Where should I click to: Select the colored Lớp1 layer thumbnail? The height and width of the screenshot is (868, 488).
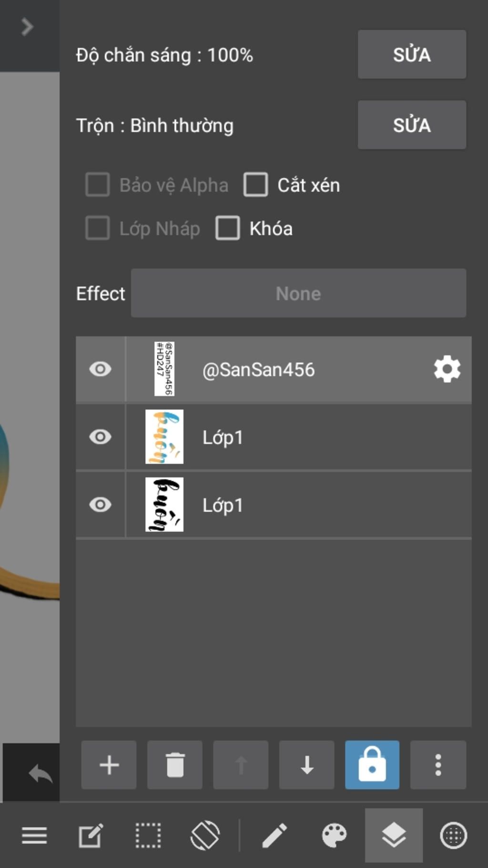[x=164, y=437]
